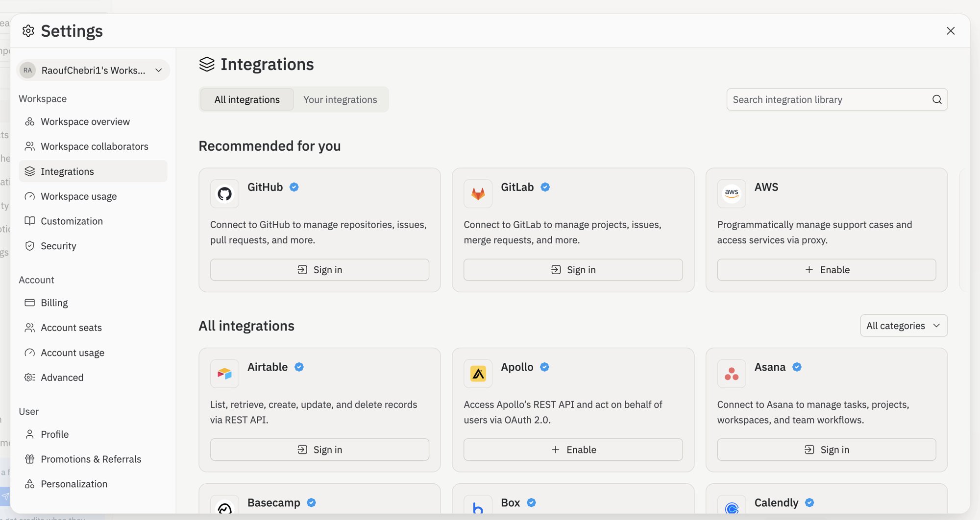The height and width of the screenshot is (520, 980).
Task: Click the Basecamp verified badge
Action: coord(311,502)
